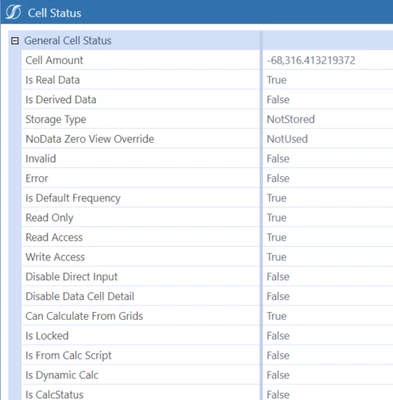Click the Is Locked False value
This screenshot has width=393, height=400.
[x=278, y=336]
